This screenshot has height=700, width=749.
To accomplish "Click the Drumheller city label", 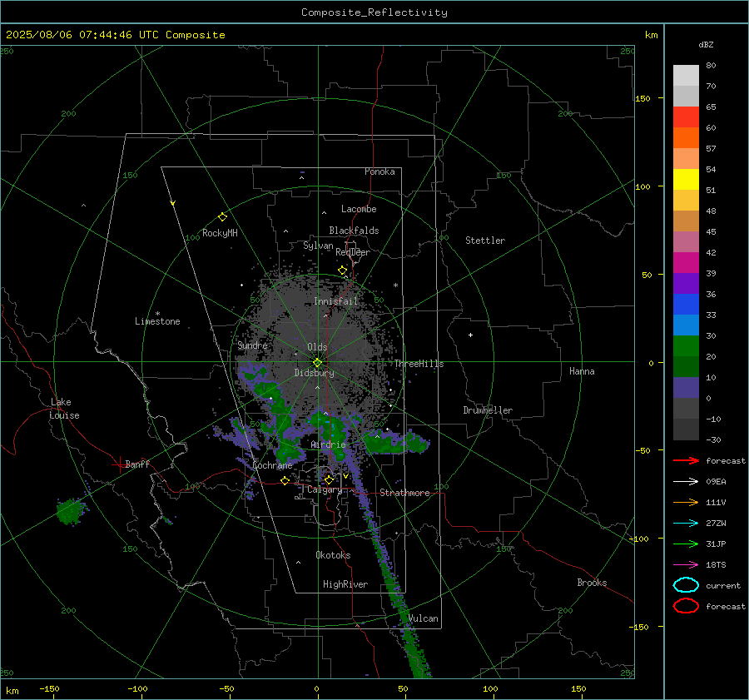I will coord(488,410).
